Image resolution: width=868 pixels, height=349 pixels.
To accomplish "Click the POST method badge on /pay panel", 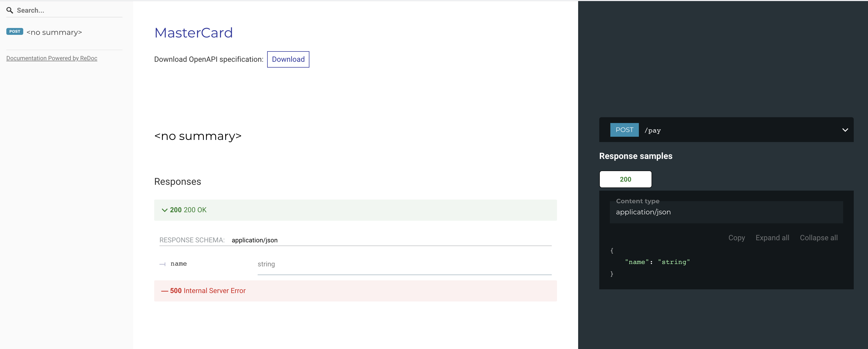I will [x=624, y=130].
